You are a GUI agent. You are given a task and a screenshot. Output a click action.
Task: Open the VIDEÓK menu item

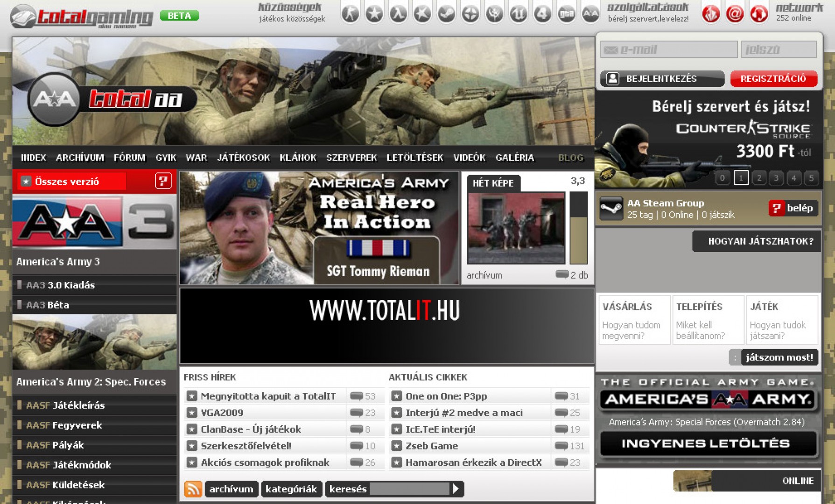pyautogui.click(x=469, y=158)
